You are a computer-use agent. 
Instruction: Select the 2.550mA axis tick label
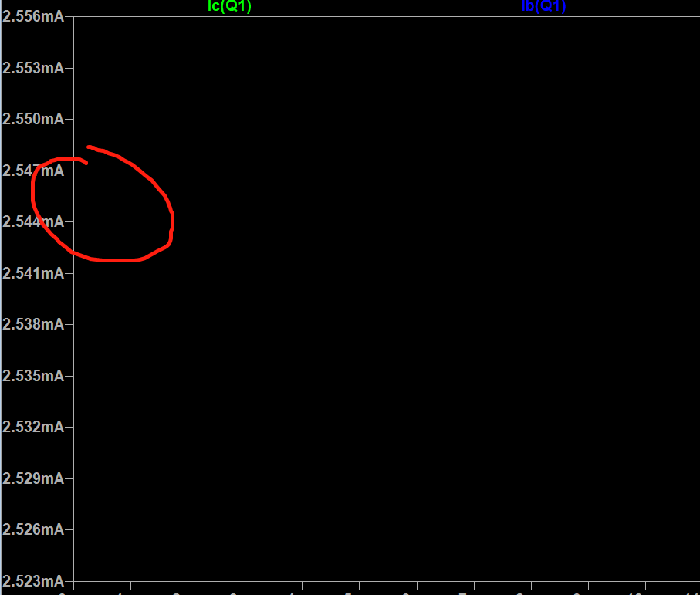point(33,119)
